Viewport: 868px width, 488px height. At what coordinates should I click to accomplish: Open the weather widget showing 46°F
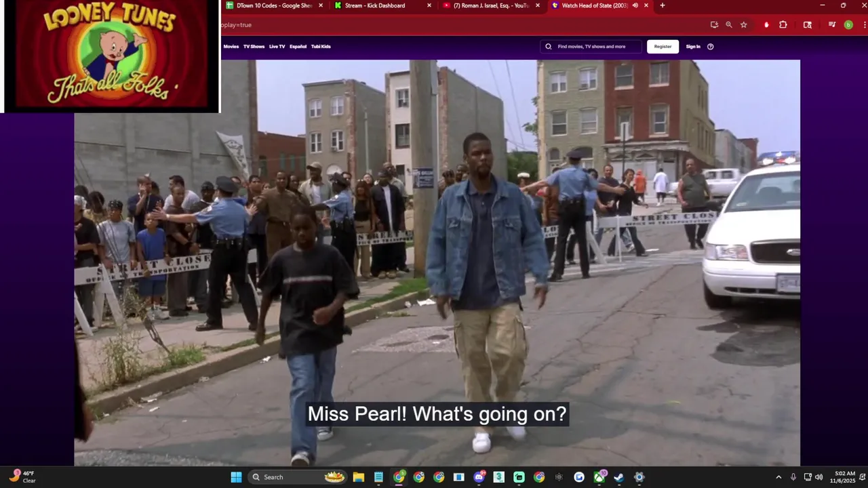coord(22,476)
